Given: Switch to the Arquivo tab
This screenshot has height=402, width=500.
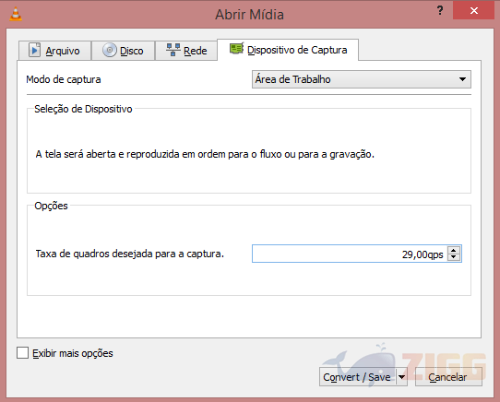Looking at the screenshot, I should pyautogui.click(x=55, y=51).
